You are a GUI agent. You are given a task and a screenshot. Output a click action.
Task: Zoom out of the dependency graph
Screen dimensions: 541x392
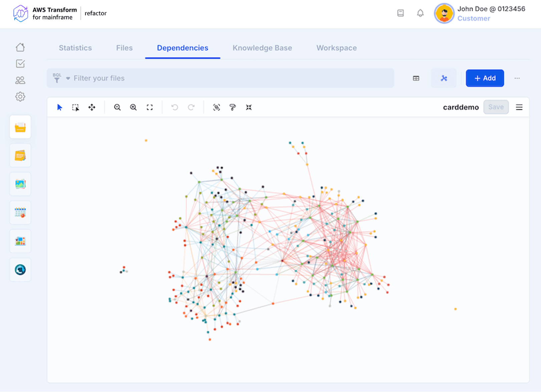117,107
